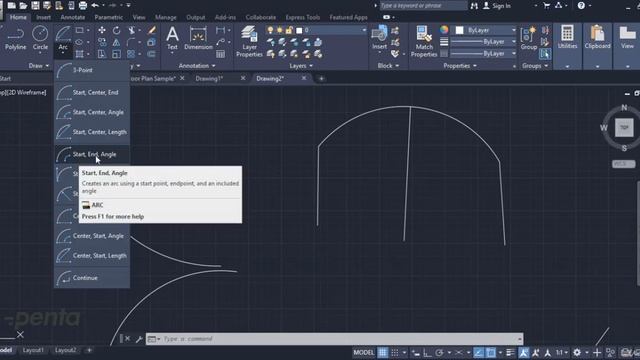Viewport: 640px width, 360px height.
Task: Toggle annotation visibility in status bar
Action: pyautogui.click(x=523, y=352)
